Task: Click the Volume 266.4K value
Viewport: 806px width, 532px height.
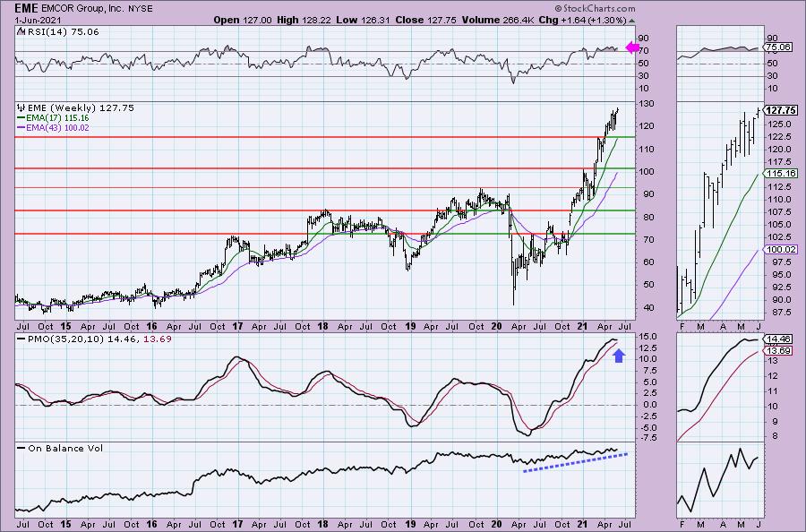Action: click(x=498, y=20)
